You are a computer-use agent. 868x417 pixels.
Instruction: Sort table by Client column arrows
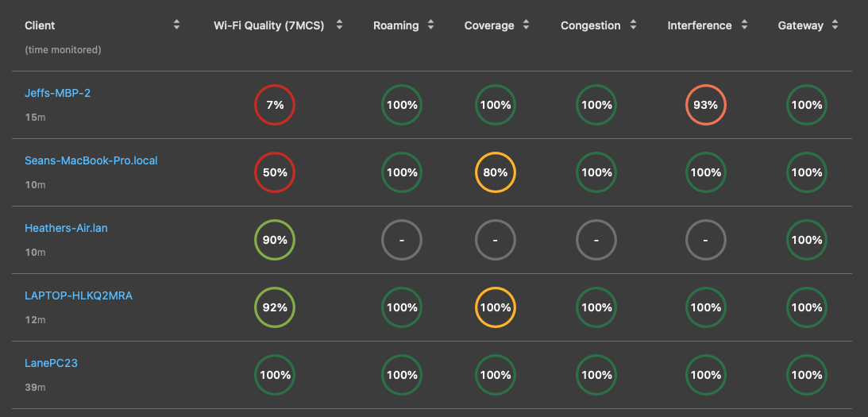click(176, 25)
